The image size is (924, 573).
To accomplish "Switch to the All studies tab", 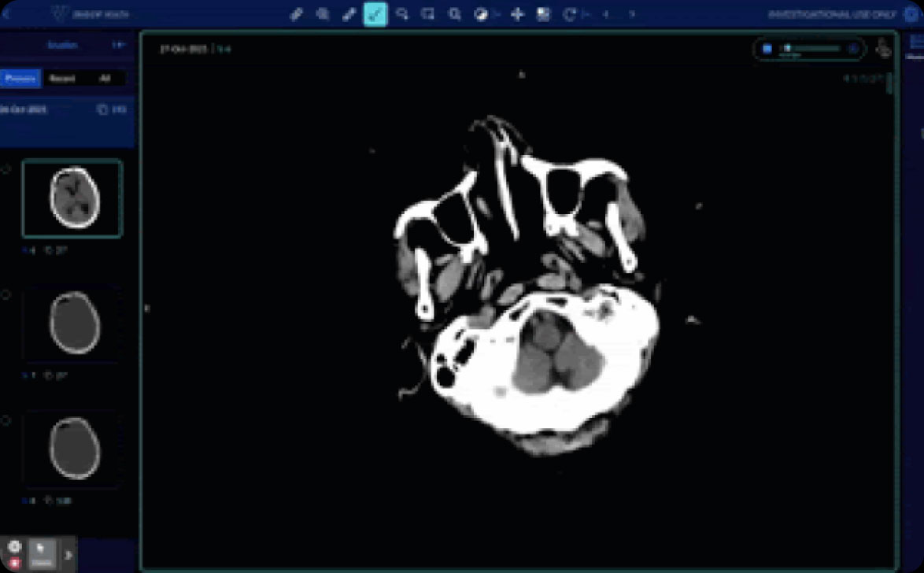I will pyautogui.click(x=105, y=79).
